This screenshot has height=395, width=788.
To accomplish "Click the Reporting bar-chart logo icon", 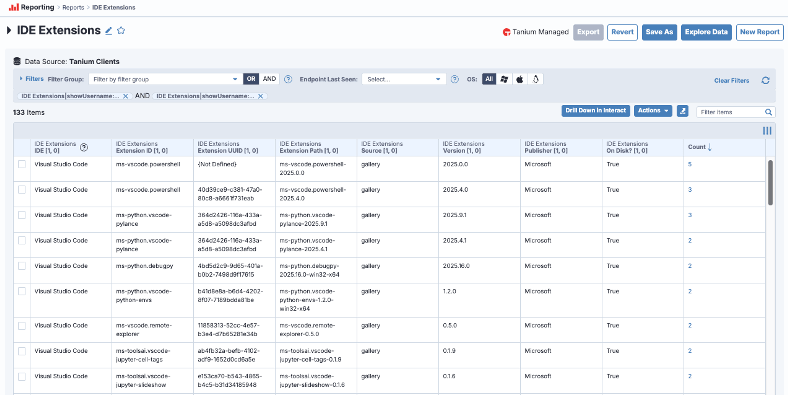I will [x=14, y=8].
